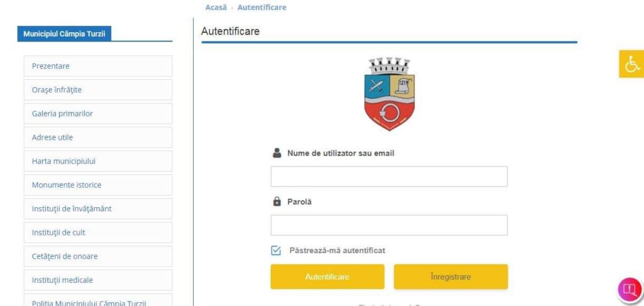
Task: Open Harta municipiului menu item
Action: pos(97,161)
